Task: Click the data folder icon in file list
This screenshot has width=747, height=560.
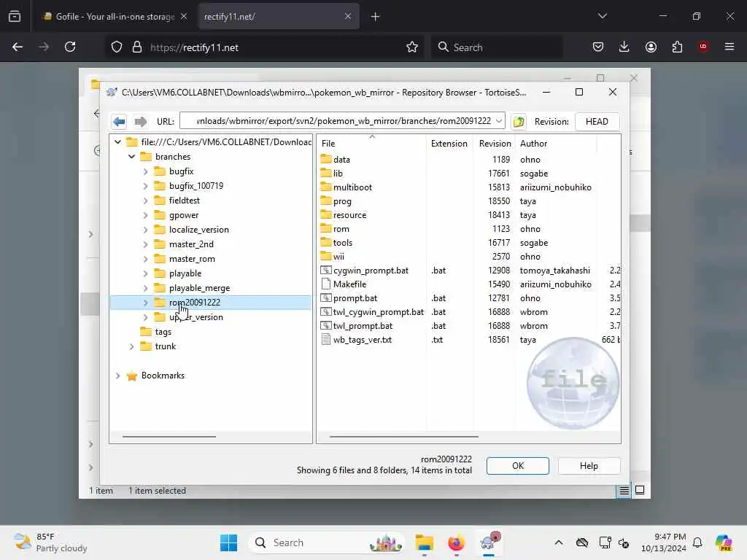Action: (326, 159)
